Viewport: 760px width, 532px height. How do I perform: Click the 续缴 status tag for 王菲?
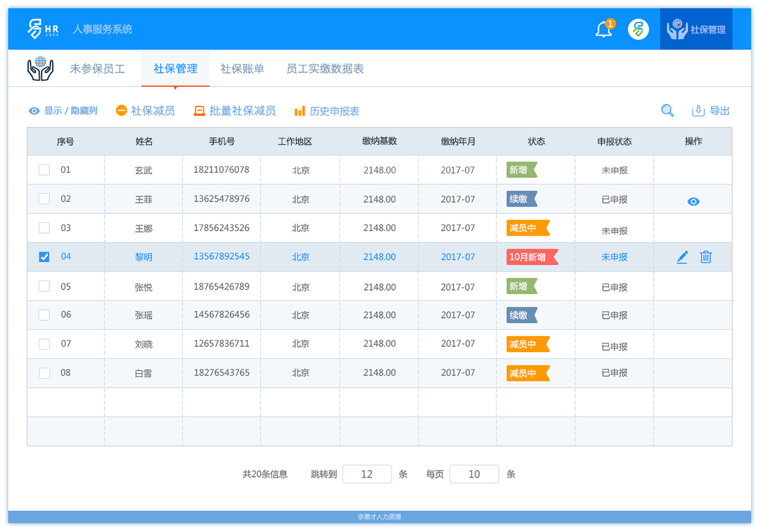tap(522, 199)
